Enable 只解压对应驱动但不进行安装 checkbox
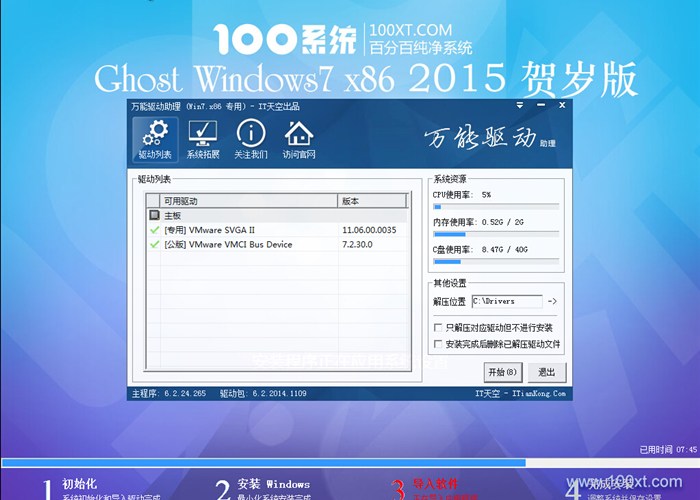 (x=438, y=328)
